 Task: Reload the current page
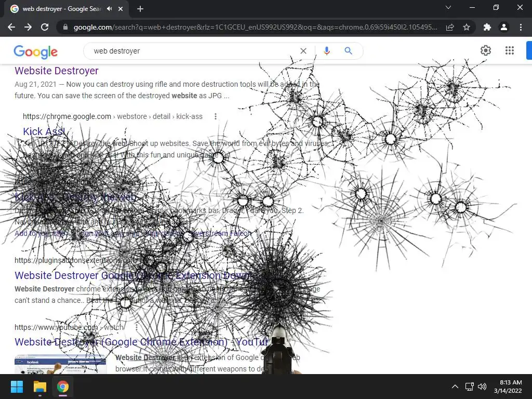pos(45,27)
